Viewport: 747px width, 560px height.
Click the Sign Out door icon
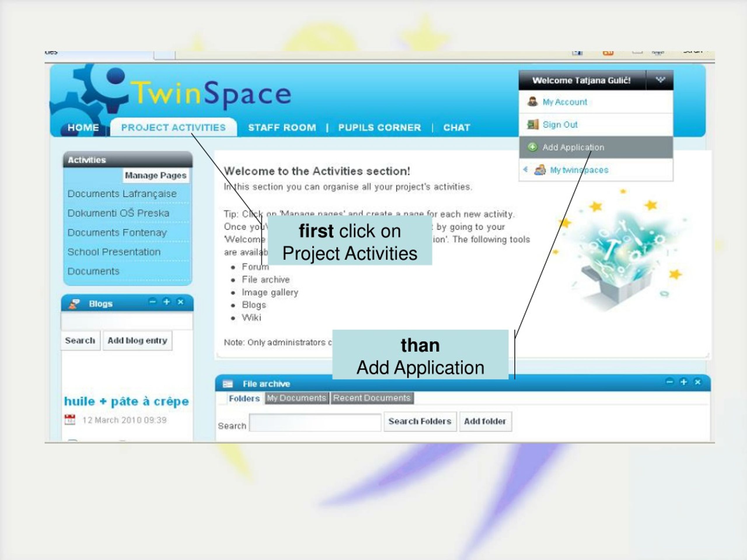coord(533,125)
